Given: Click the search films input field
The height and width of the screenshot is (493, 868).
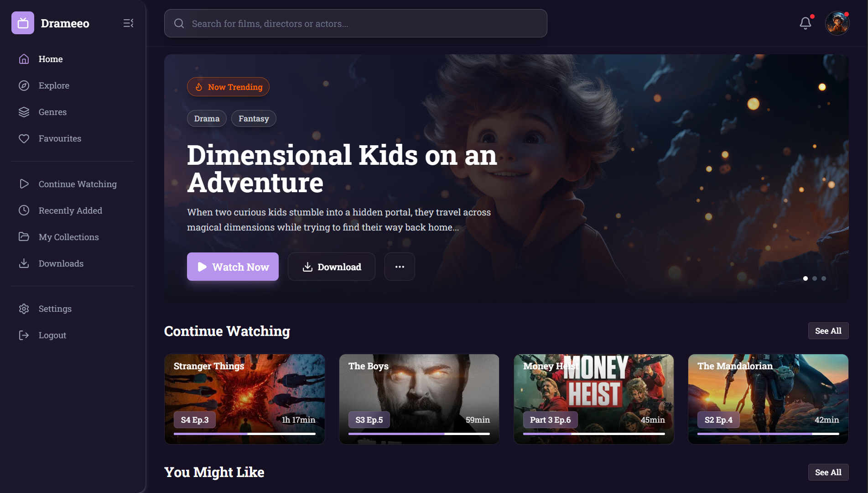Looking at the screenshot, I should pyautogui.click(x=356, y=24).
